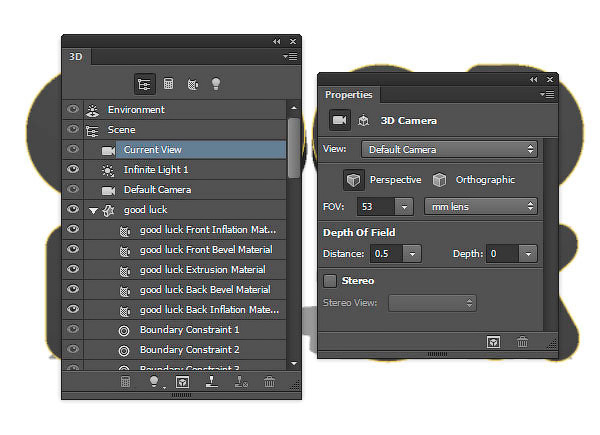Click the 3D Camera icon in Properties
Screen dimensions: 600x435
click(x=339, y=120)
